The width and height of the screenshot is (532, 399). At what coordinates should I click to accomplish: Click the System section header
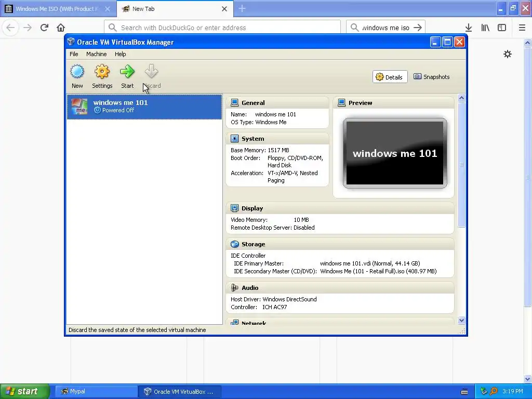pos(277,139)
